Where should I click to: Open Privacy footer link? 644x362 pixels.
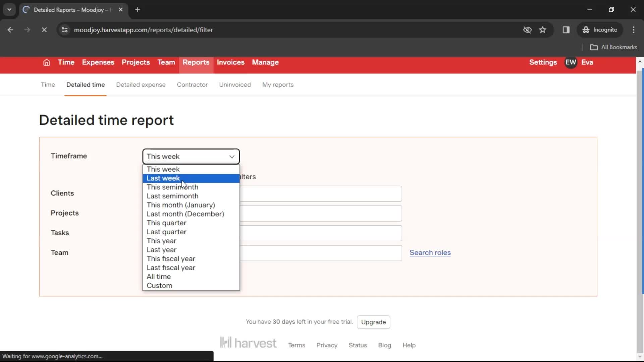pos(327,345)
